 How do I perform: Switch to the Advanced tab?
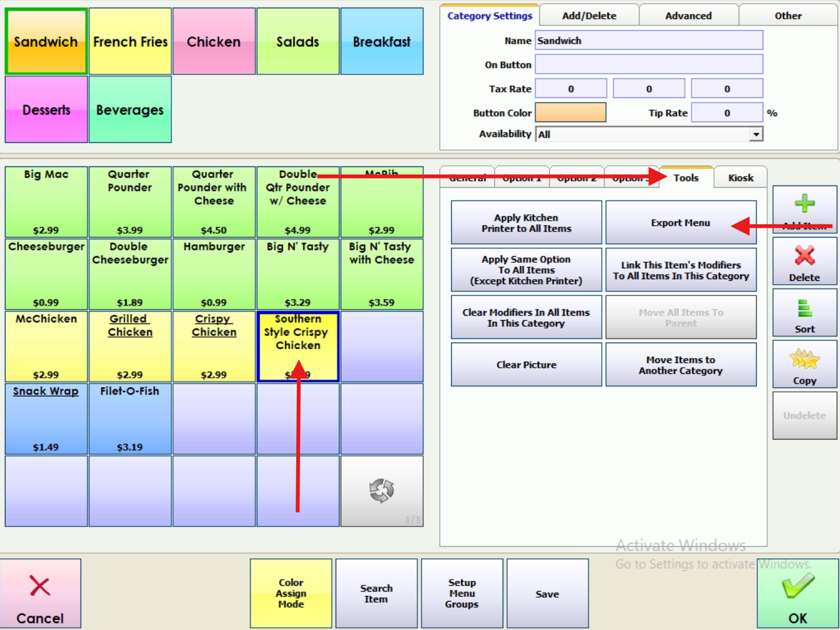(x=688, y=16)
